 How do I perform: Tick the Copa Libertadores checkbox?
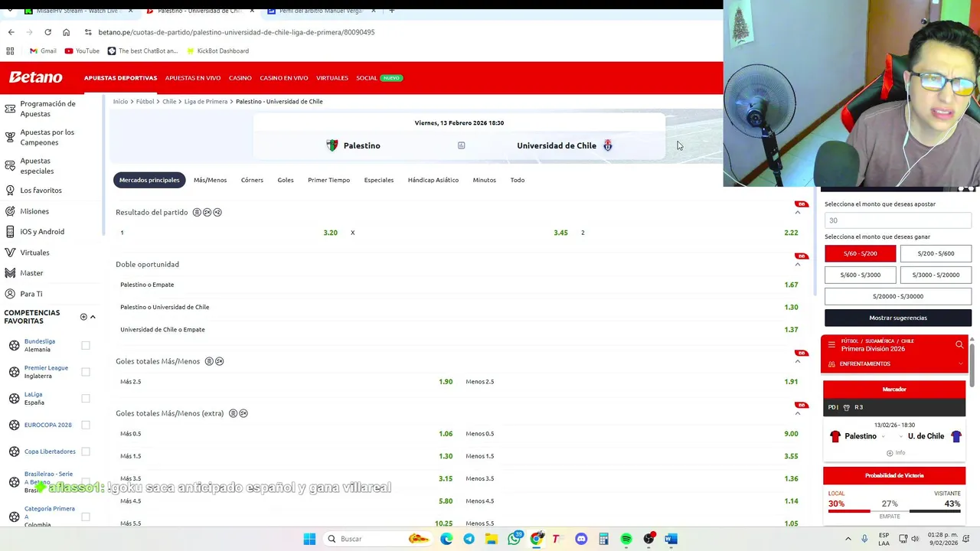86,452
